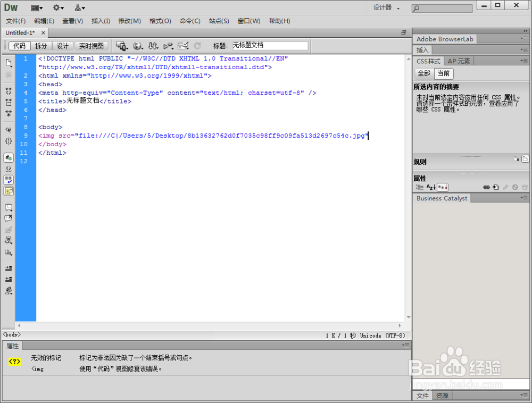Switch to the AP 元素 tab

[x=459, y=61]
